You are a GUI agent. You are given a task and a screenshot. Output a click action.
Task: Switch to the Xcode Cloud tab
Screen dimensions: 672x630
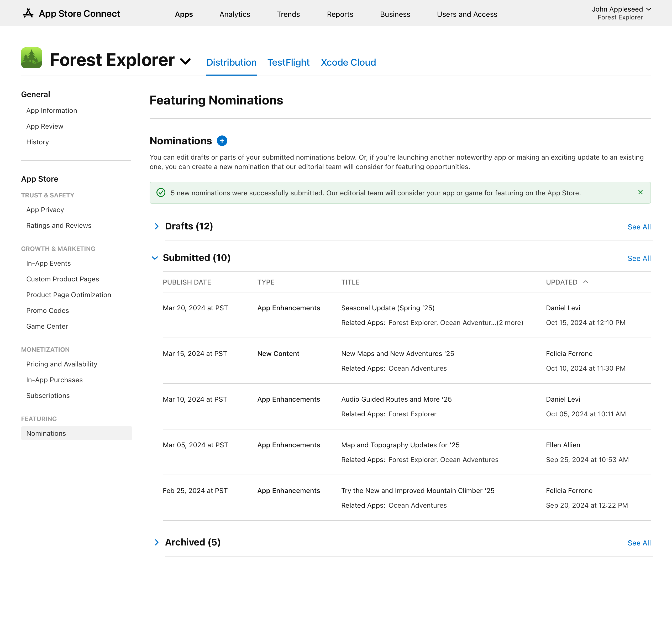(x=349, y=62)
